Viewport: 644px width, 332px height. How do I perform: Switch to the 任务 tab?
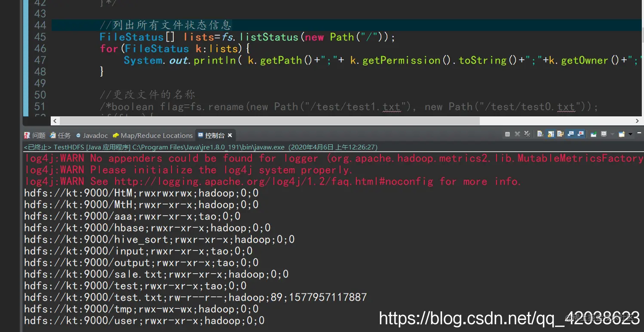coord(60,135)
